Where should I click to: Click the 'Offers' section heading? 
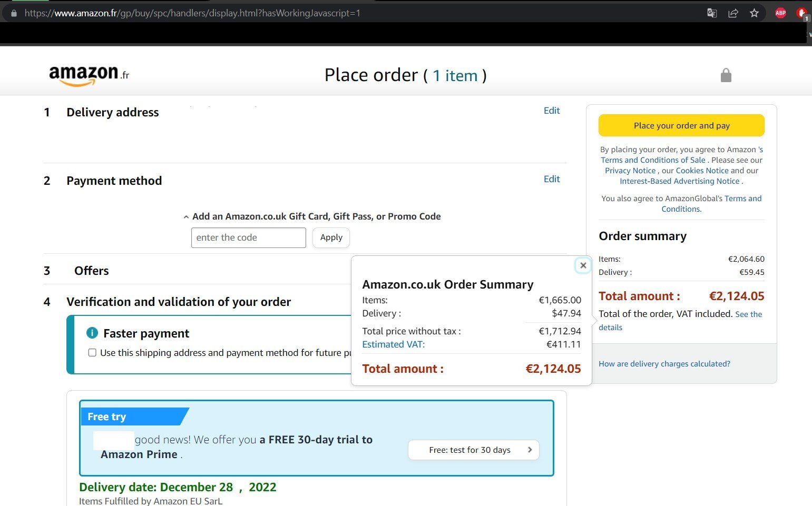click(x=91, y=271)
